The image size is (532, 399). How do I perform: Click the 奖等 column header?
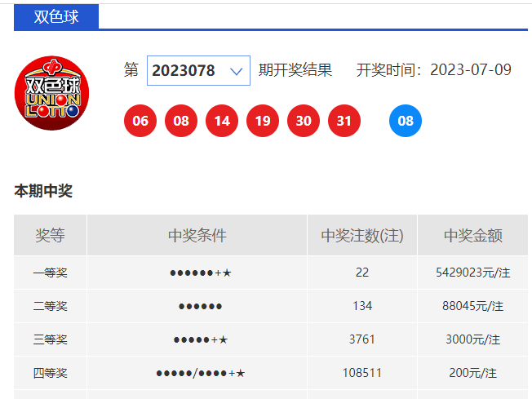(x=51, y=235)
